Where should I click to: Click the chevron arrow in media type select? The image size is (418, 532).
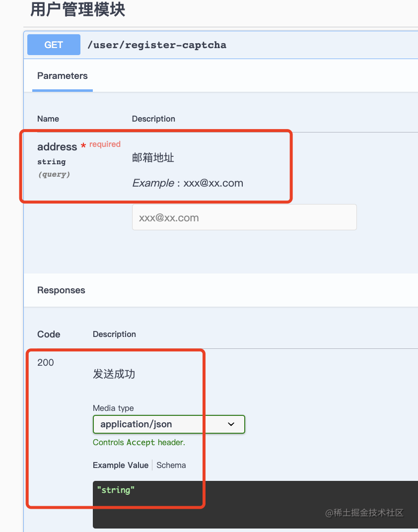click(x=231, y=424)
